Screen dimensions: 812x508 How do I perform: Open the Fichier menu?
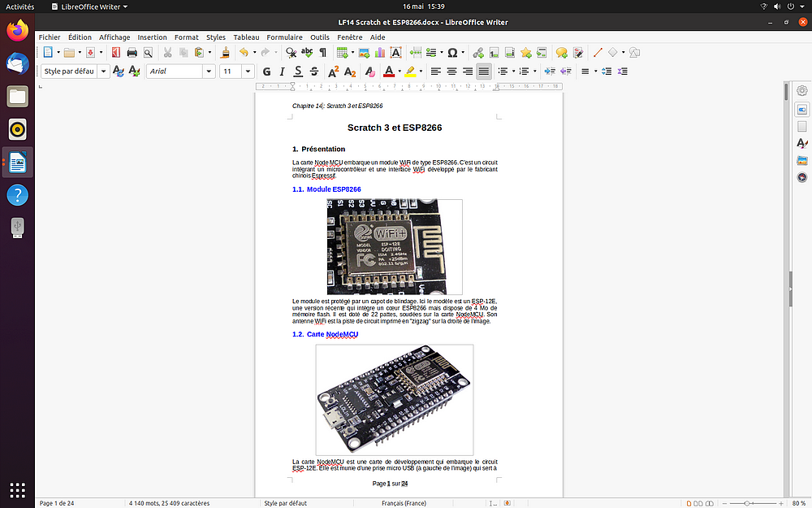50,37
